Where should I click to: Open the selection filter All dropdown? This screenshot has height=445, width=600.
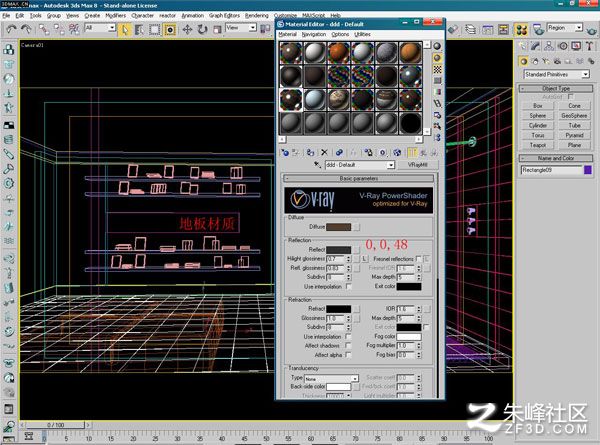[100, 28]
